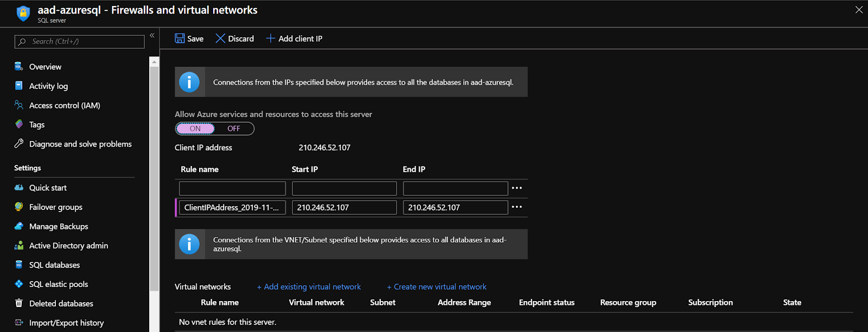Click the Save disk icon
Viewport: 868px width, 332px height.
180,39
